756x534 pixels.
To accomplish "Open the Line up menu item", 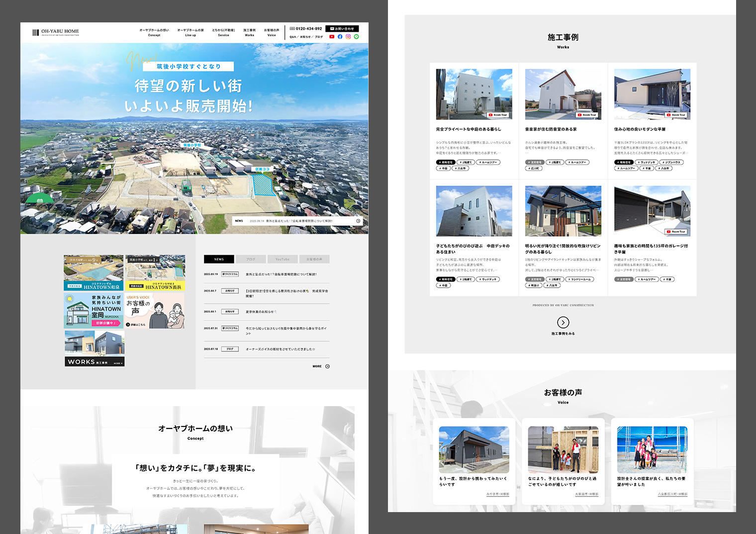I will click(x=190, y=32).
